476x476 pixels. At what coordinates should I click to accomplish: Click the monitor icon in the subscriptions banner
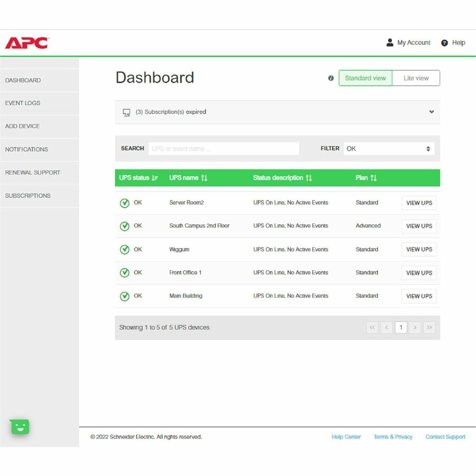point(126,112)
